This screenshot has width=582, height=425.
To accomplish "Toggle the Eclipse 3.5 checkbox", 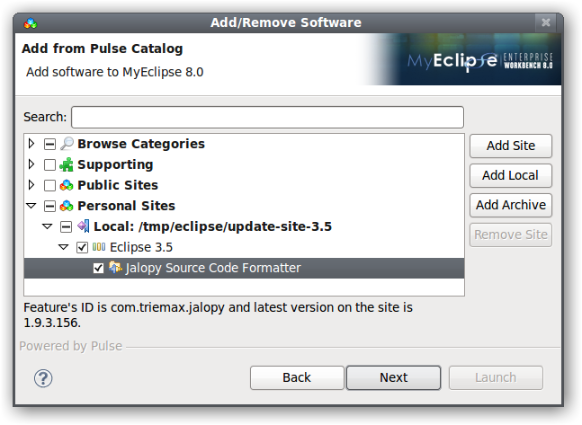I will click(82, 247).
